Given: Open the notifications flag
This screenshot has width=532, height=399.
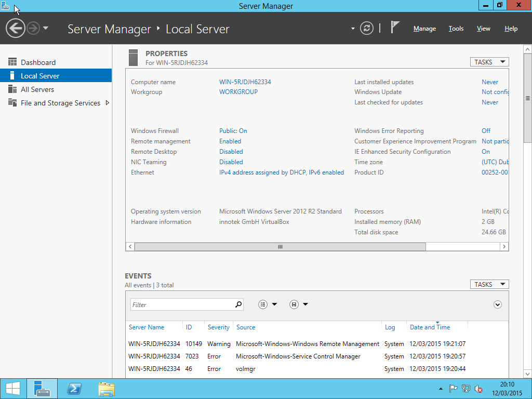Looking at the screenshot, I should [395, 28].
